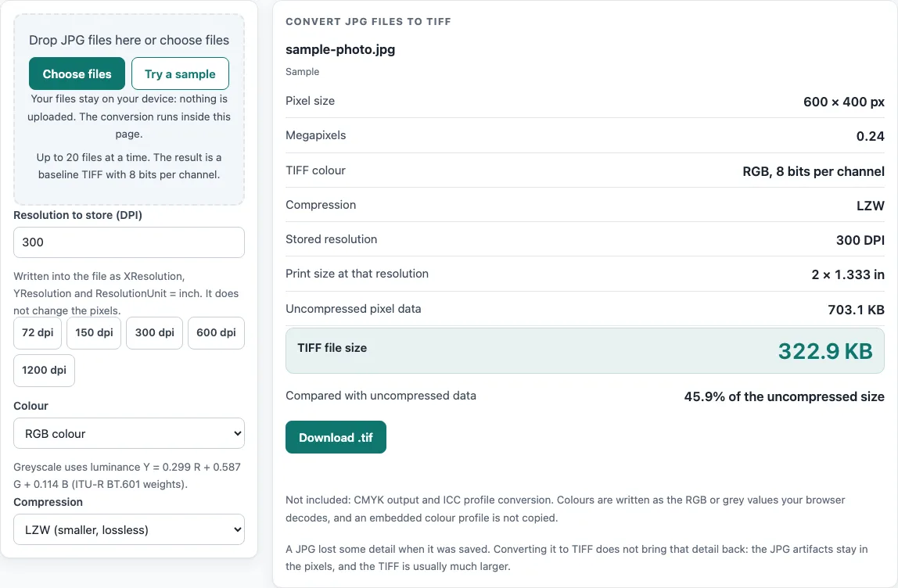Select the 150 dpi preset
The height and width of the screenshot is (588, 898).
(94, 332)
